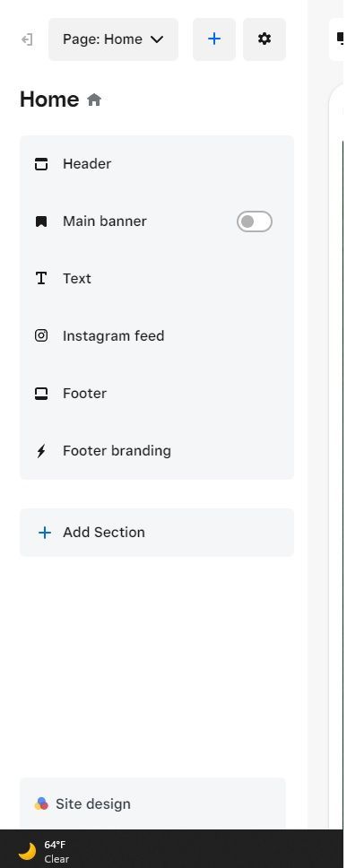The width and height of the screenshot is (347, 868).
Task: Click the Add Section button
Action: click(x=157, y=533)
